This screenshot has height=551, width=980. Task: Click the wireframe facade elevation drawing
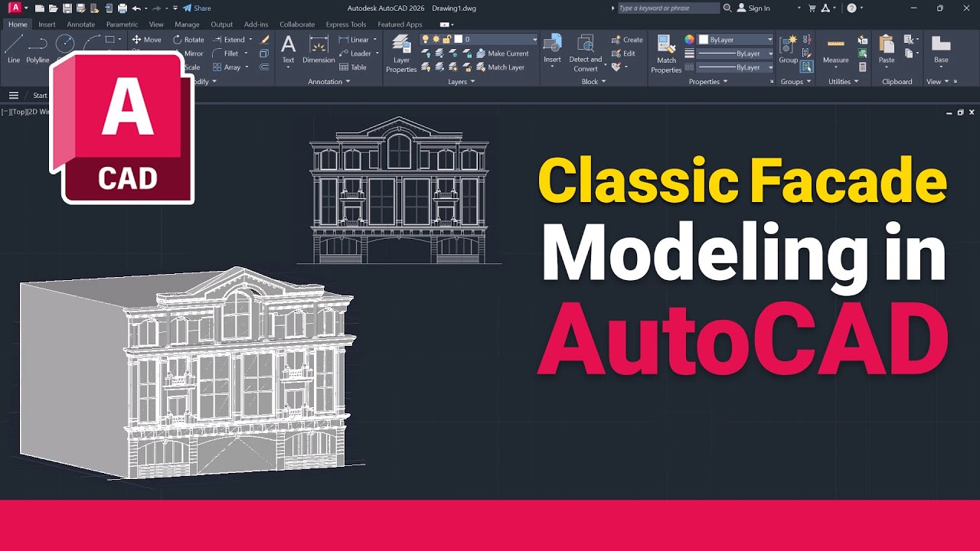[x=399, y=190]
